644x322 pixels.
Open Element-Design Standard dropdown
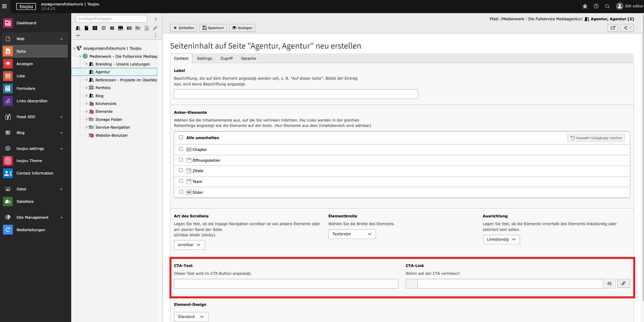click(191, 317)
